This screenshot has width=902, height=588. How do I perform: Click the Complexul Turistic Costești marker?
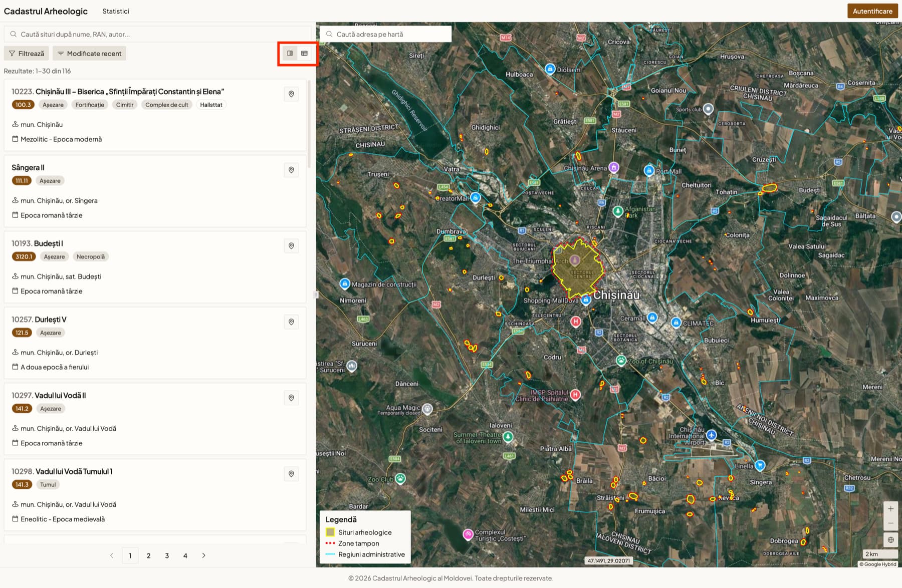coord(468,534)
